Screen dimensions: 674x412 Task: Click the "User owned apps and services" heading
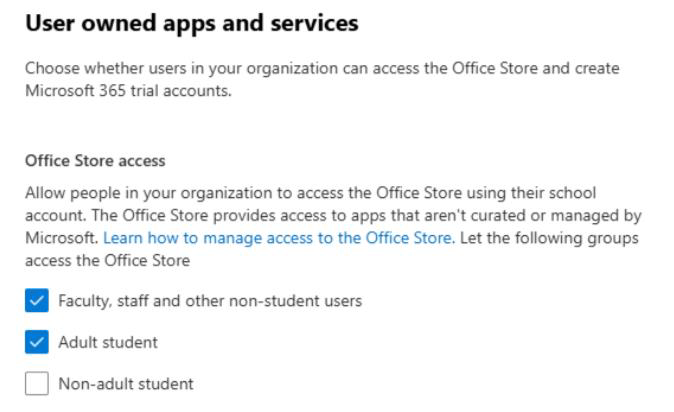(x=191, y=23)
